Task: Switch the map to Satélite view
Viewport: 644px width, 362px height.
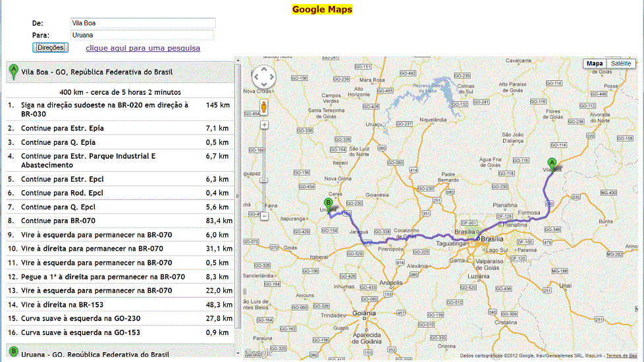Action: 620,64
